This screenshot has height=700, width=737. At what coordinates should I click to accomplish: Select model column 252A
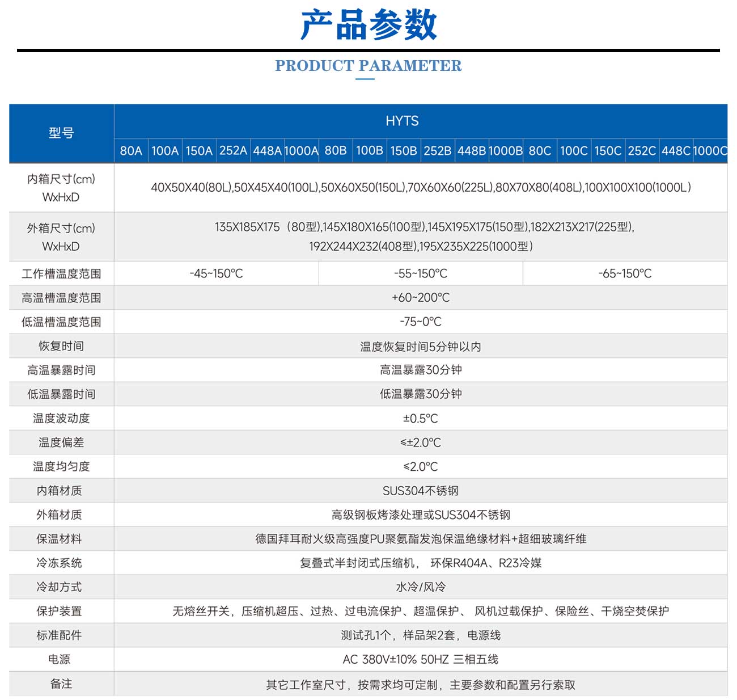click(x=233, y=151)
